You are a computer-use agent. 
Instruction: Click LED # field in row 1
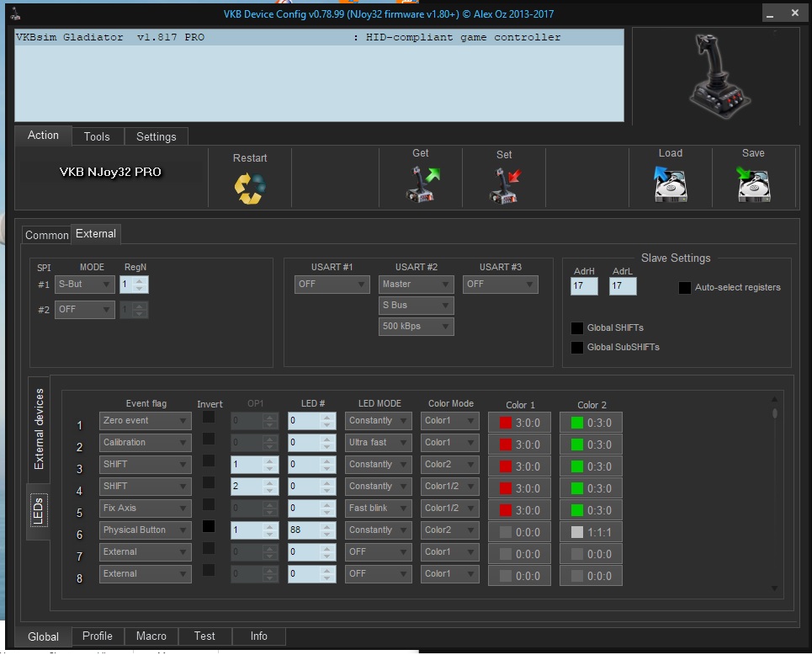[x=311, y=421]
